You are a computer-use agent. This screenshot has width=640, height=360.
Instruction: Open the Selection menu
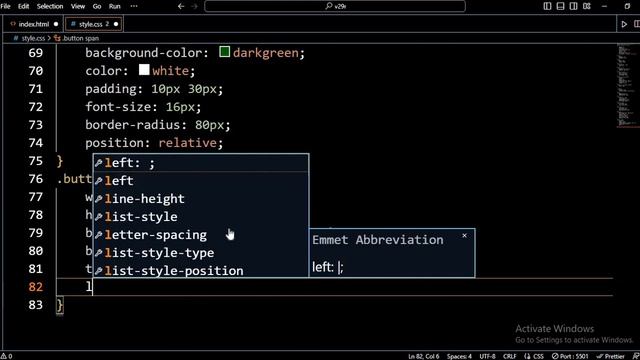click(x=50, y=6)
